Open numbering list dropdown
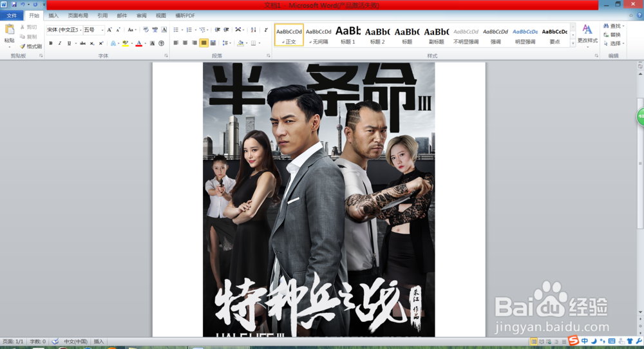The image size is (644, 349). coord(195,30)
